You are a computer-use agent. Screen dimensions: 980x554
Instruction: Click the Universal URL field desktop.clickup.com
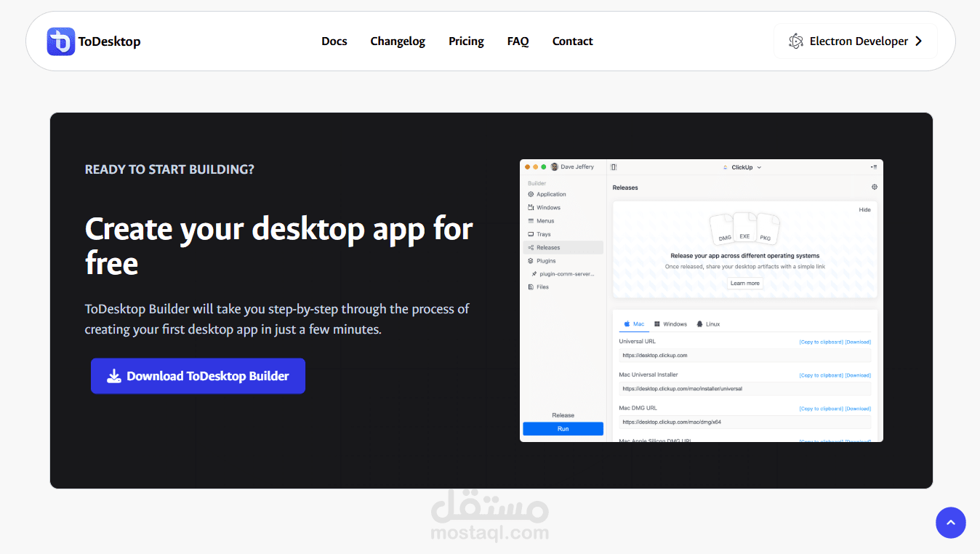pos(745,356)
